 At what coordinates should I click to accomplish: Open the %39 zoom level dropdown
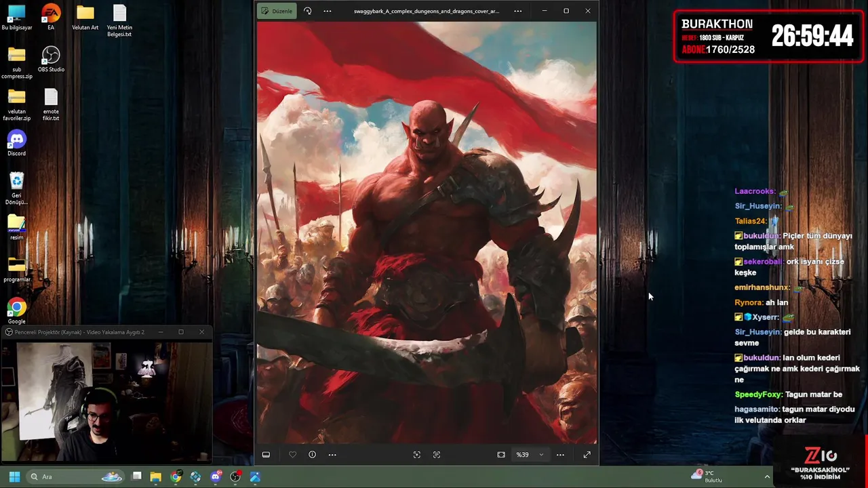click(540, 455)
